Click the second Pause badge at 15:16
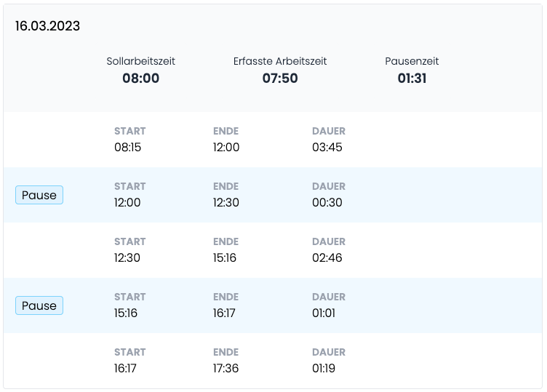Screen dimensions: 547x392 point(39,305)
